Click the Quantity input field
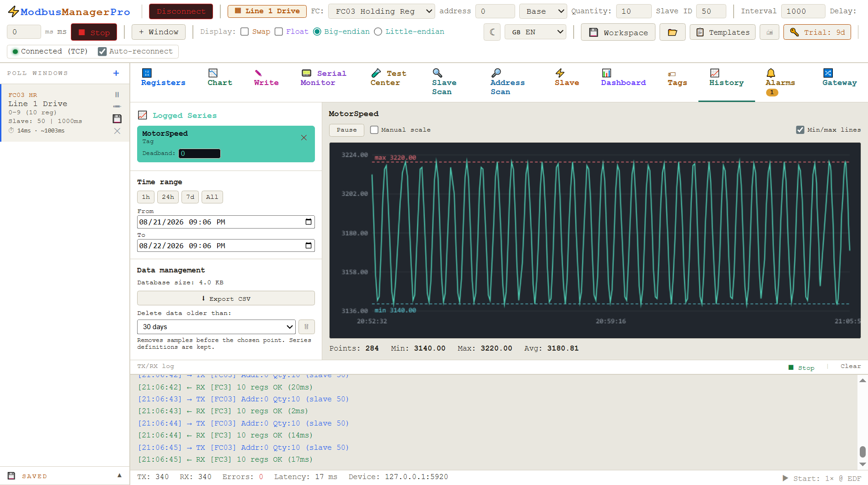Screen dimensions: 868x485 (634, 11)
